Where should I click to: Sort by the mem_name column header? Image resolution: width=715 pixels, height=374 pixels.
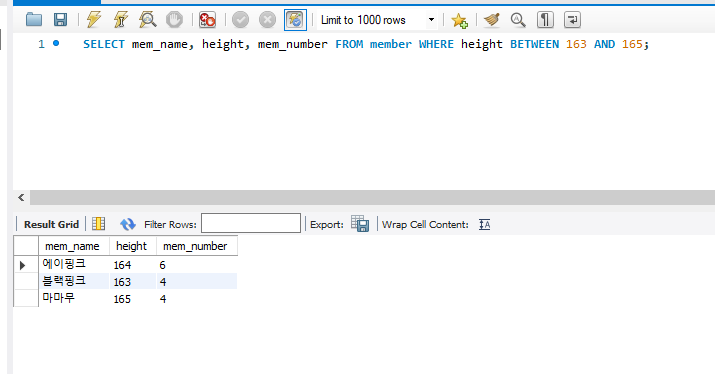74,246
